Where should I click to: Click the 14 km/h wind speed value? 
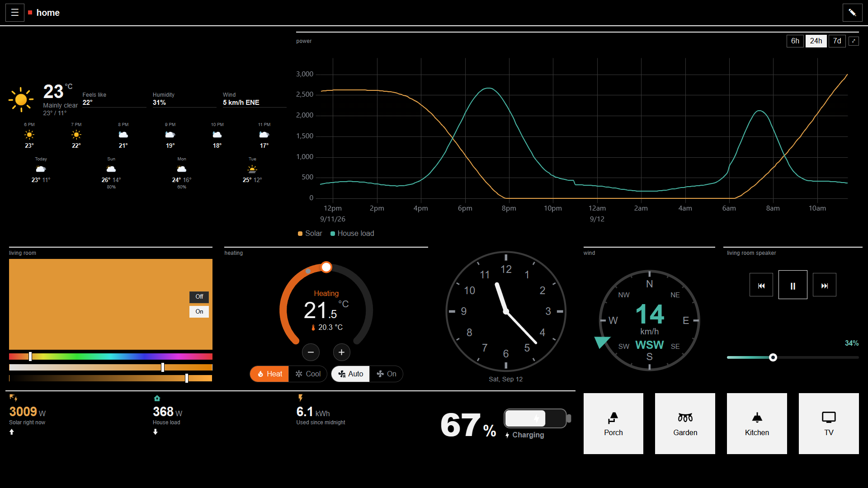click(650, 314)
